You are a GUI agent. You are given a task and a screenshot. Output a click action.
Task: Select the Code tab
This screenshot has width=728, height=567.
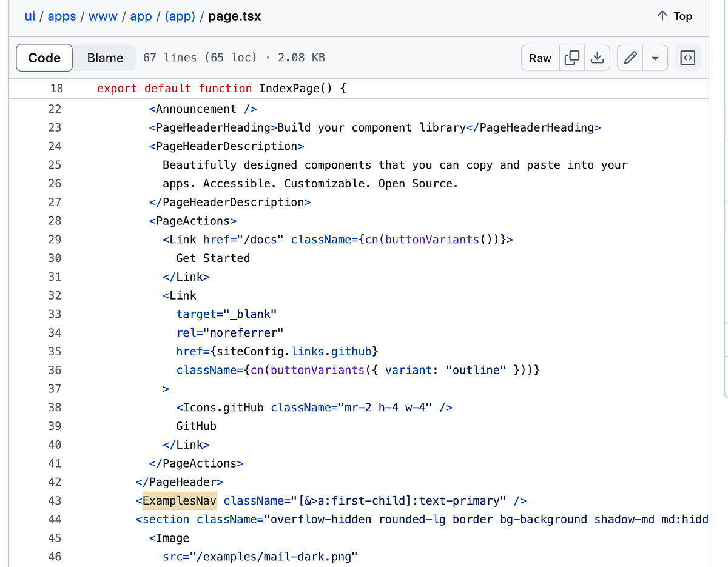coord(44,58)
